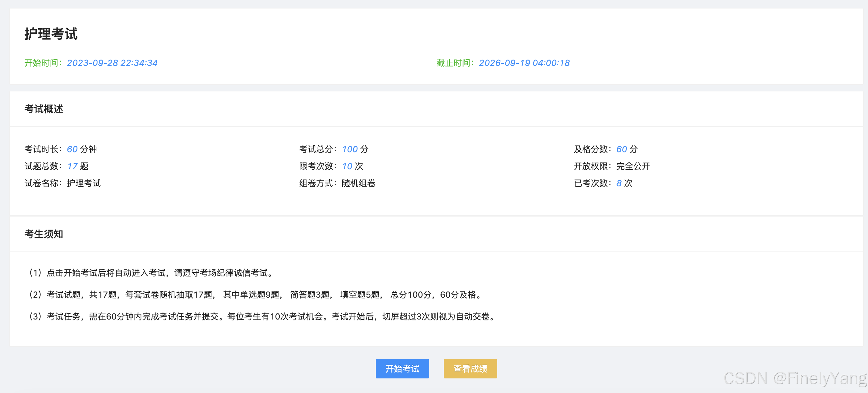Click the start time 2023-09-28 22:34:34
Viewport: 868px width, 393px height.
point(112,63)
